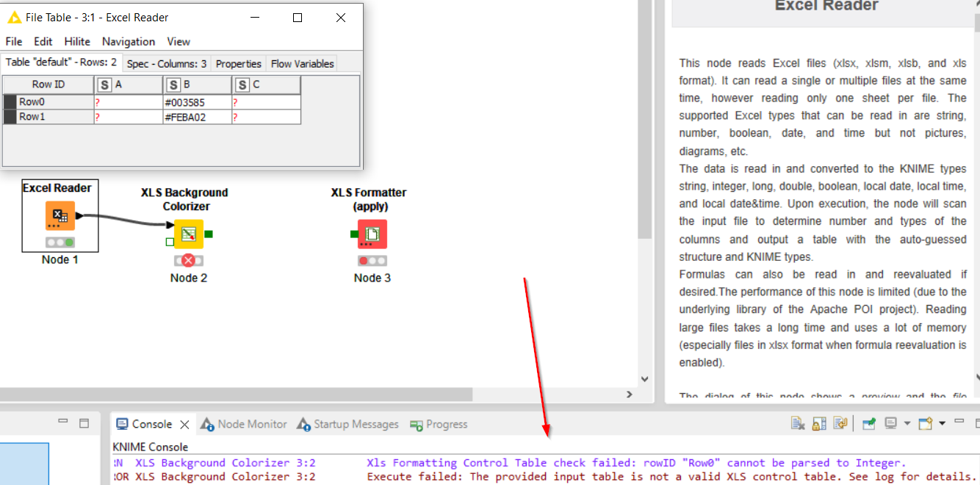Click the Row0 missing value in column A
This screenshot has height=485, width=980.
[x=129, y=102]
